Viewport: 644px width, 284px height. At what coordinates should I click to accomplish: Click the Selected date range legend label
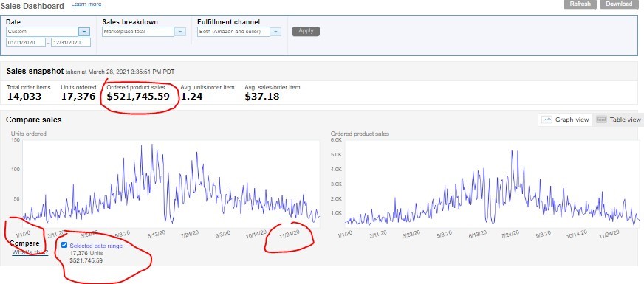96,246
